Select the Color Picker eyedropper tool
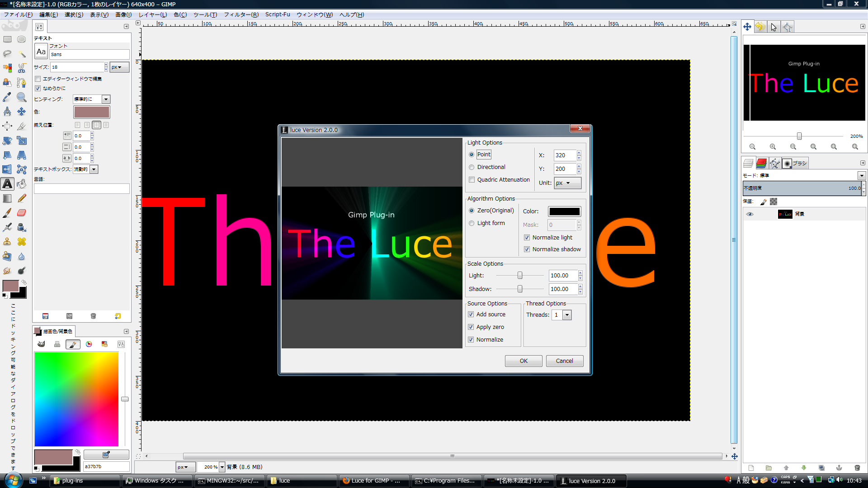868x488 pixels. 7,97
